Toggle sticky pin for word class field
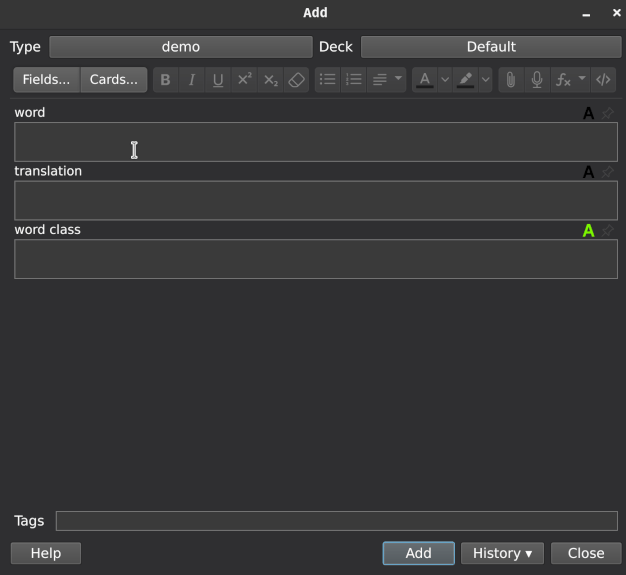This screenshot has height=575, width=626. tap(608, 231)
